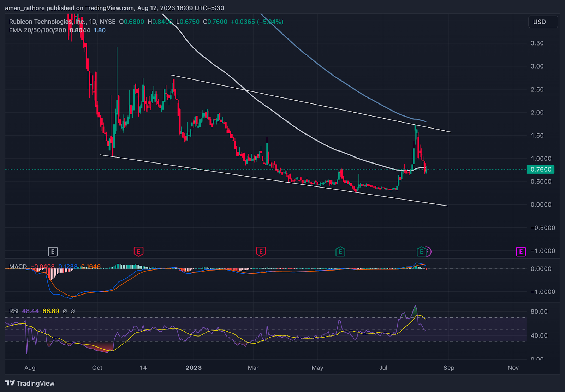The image size is (565, 392).
Task: Click the −0.5000 price axis label
Action: tap(543, 228)
